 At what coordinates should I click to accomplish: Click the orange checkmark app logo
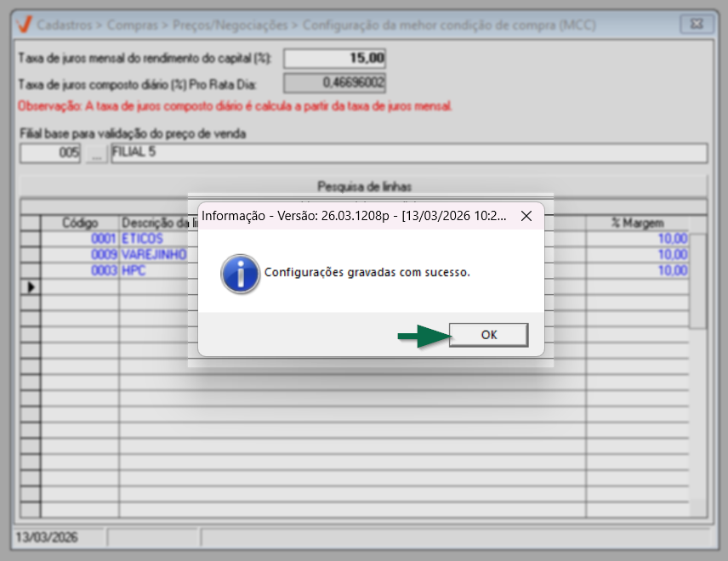coord(24,25)
